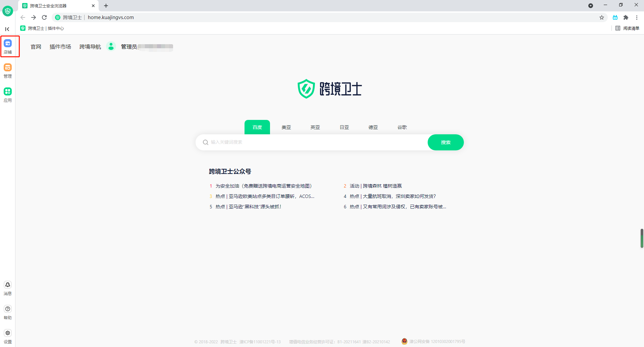Open article 又有常用词涉及侵权
This screenshot has height=347, width=644.
pyautogui.click(x=398, y=207)
